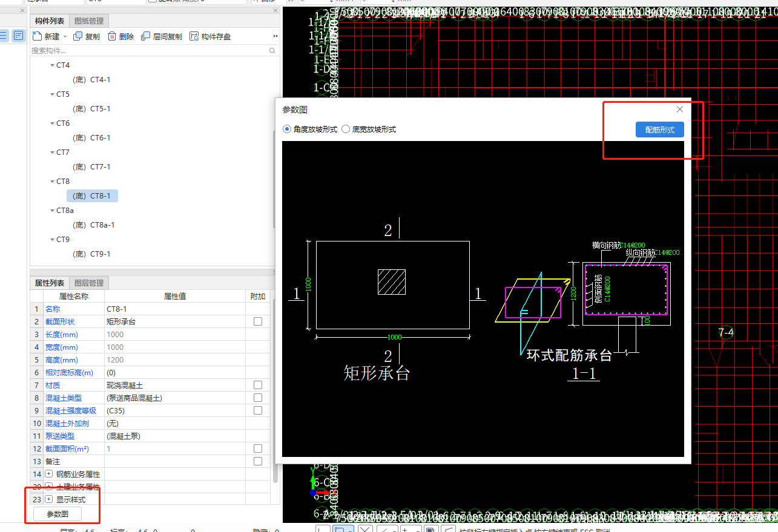Click the 删除 trash can icon
Screen dimensions: 778x532
(112, 36)
